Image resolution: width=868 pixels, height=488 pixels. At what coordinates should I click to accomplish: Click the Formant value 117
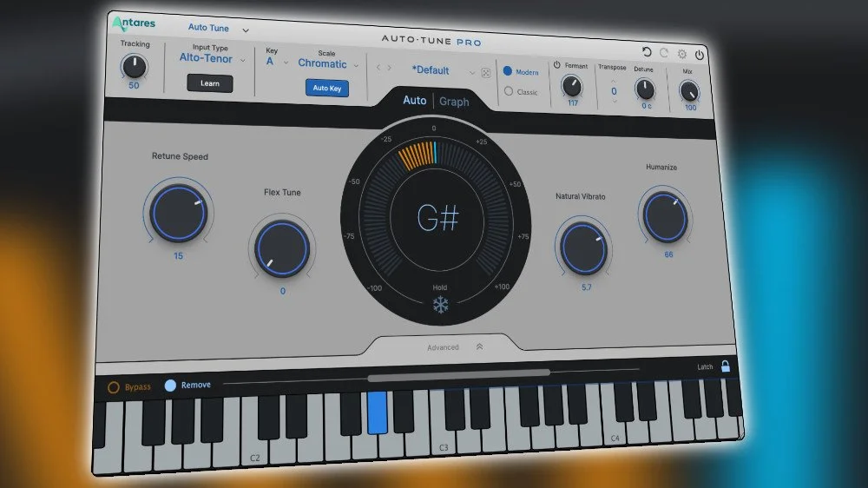(x=573, y=103)
